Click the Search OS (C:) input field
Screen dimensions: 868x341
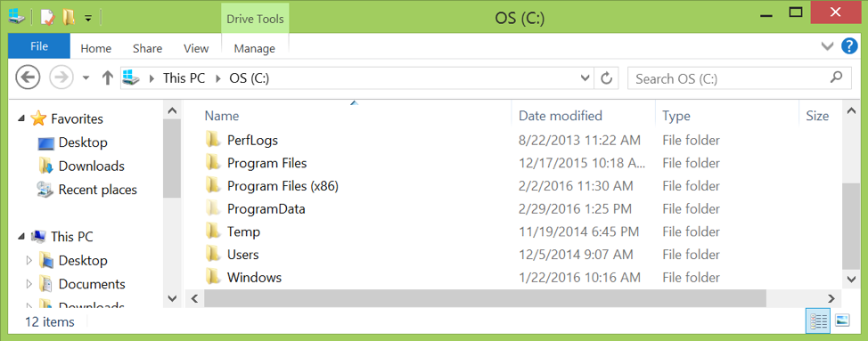739,78
